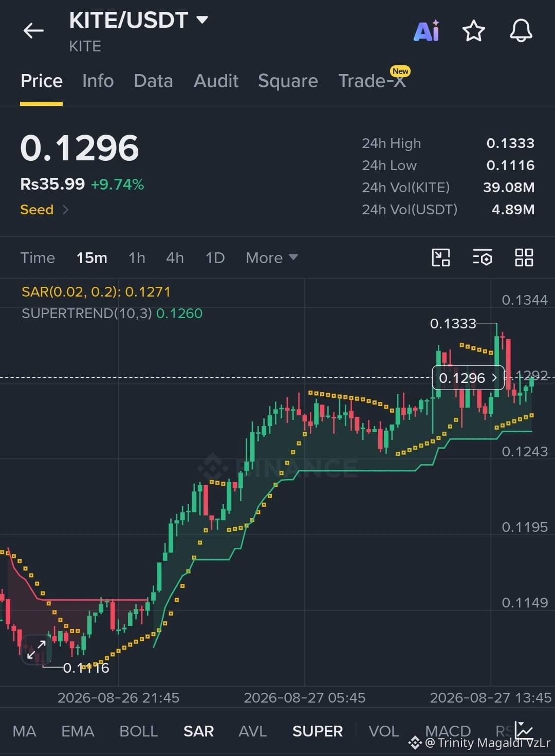Screen dimensions: 555x756
Task: Toggle the EMA indicator
Action: click(x=78, y=731)
